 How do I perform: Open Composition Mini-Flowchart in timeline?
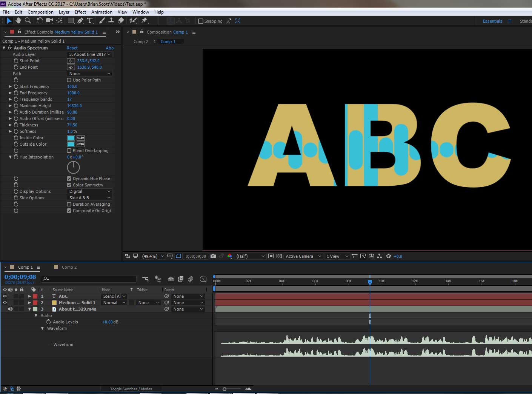coord(145,279)
